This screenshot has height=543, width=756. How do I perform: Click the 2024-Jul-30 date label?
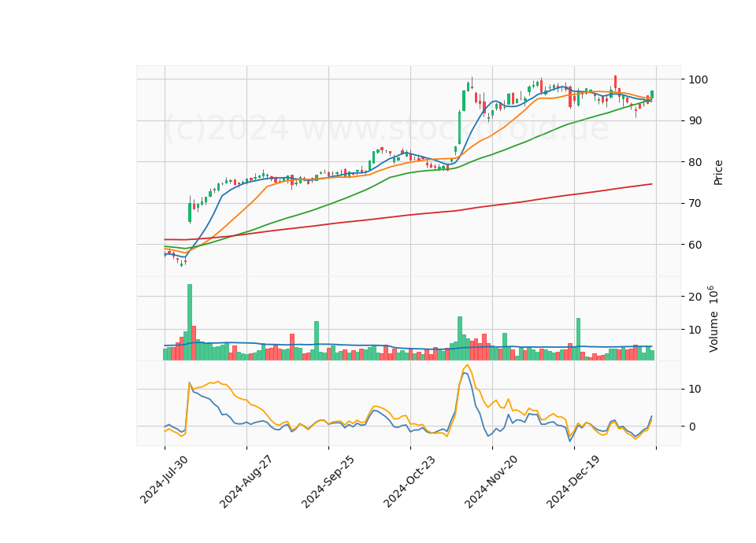pos(164,480)
